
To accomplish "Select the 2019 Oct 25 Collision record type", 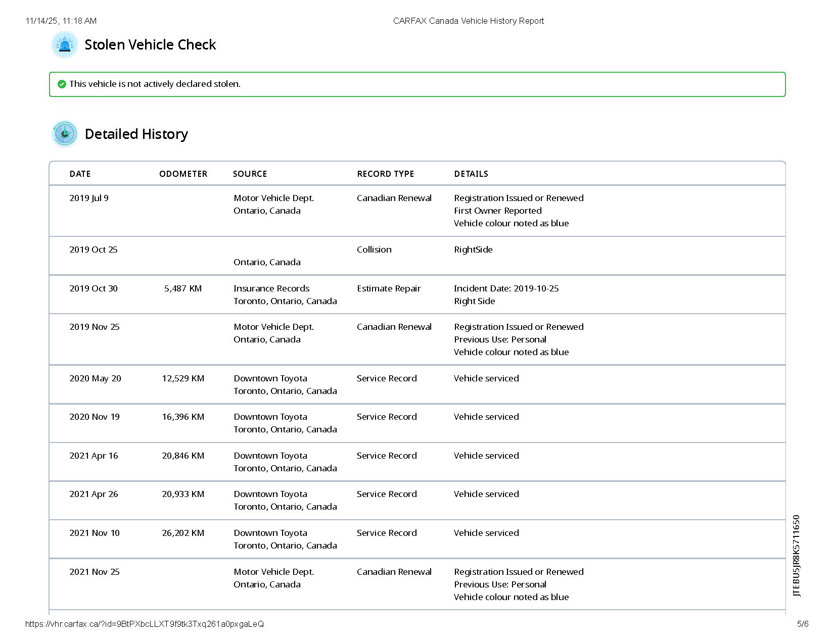I will coord(374,250).
